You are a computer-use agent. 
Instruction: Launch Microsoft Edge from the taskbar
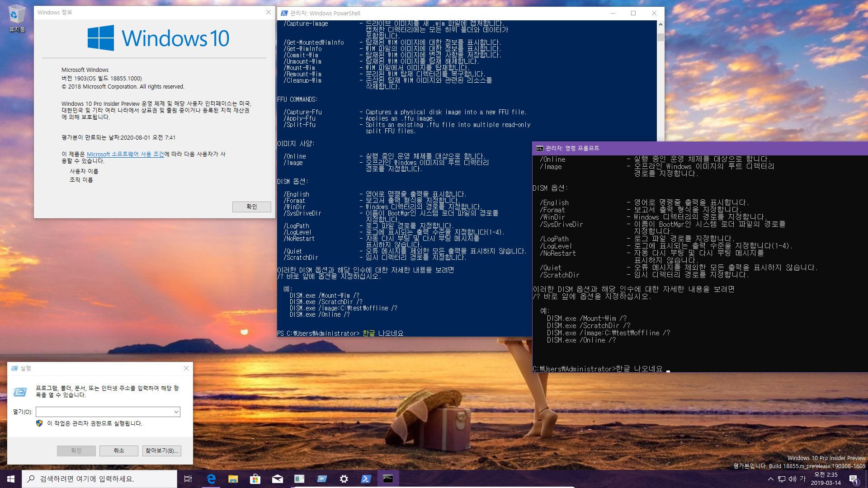coord(211,479)
